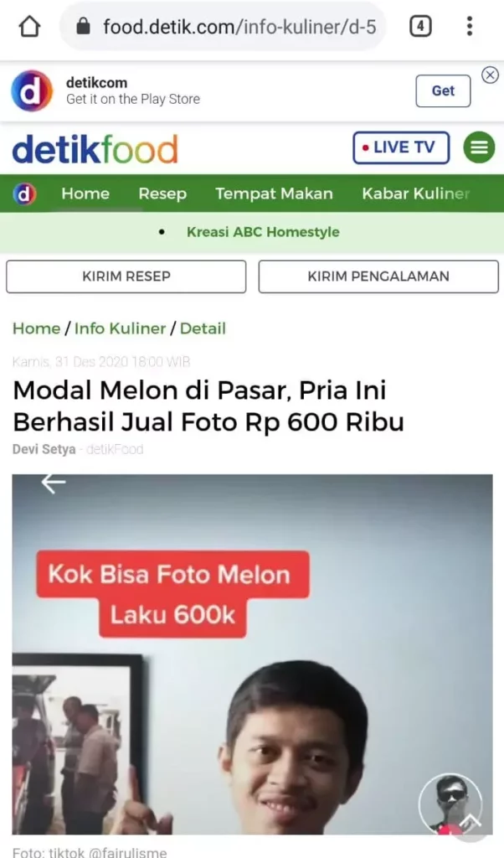Open the green hamburger menu
Screen dimensions: 504x858
coord(479,147)
